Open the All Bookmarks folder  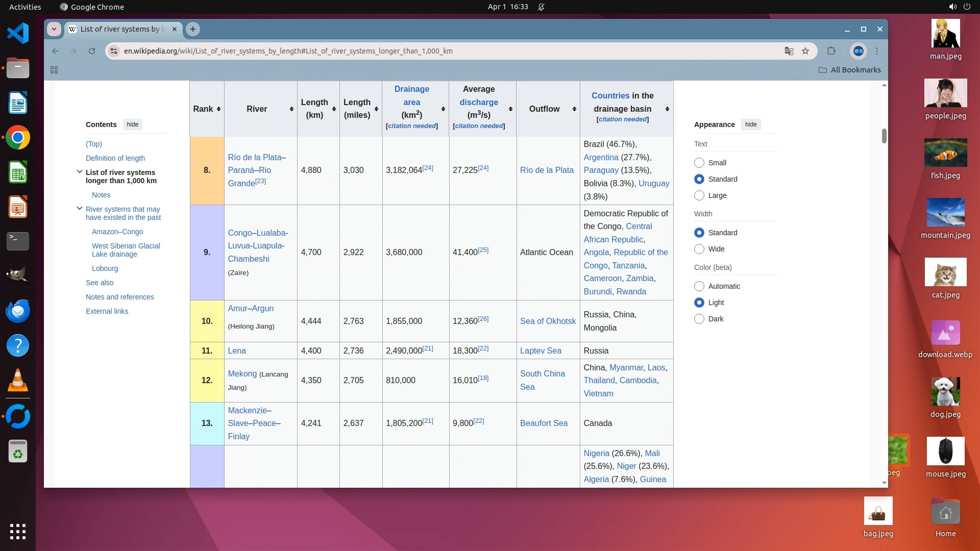click(850, 70)
